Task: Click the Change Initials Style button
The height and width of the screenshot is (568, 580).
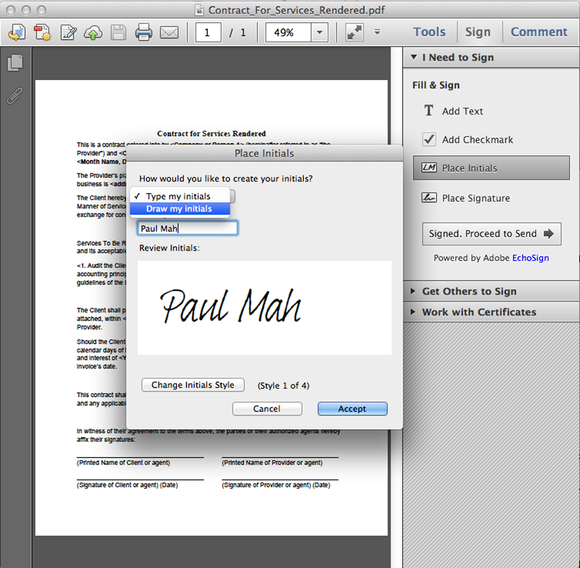Action: [193, 385]
